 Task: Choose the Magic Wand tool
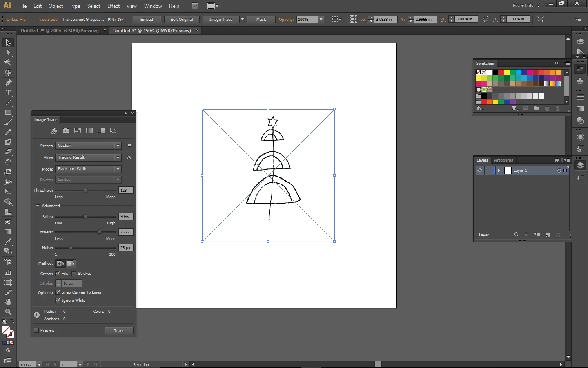pos(8,63)
